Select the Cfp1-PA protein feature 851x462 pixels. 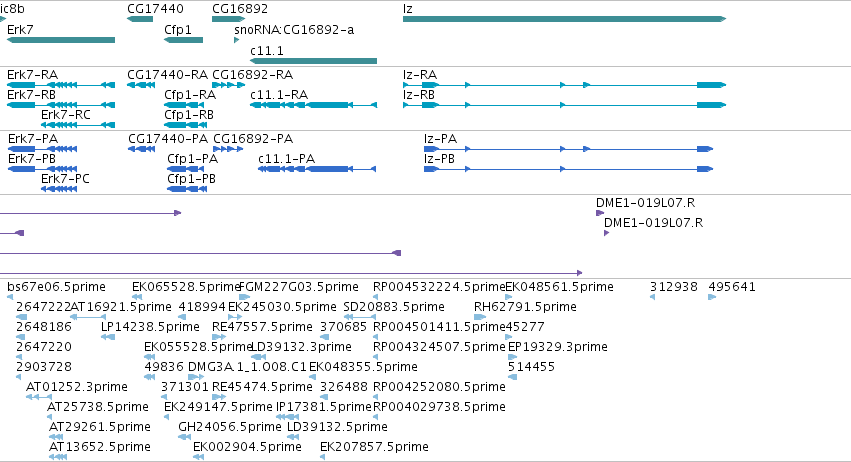click(187, 169)
